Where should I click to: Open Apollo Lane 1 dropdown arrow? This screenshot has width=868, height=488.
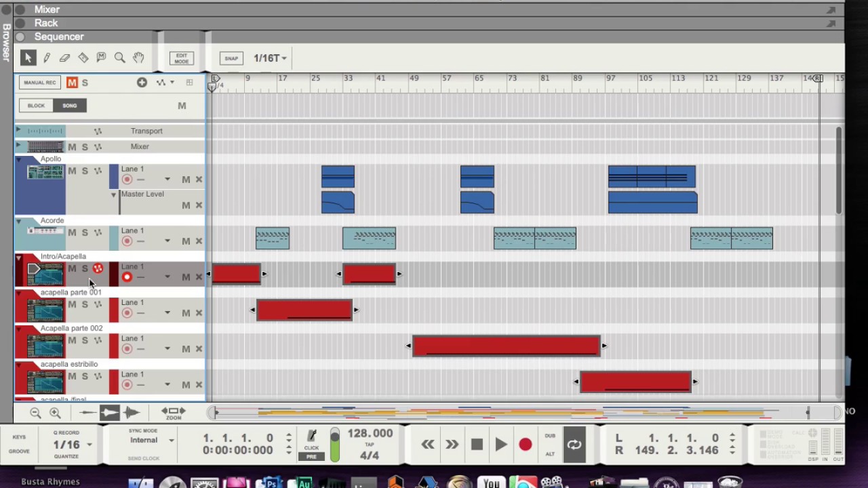[x=167, y=180]
